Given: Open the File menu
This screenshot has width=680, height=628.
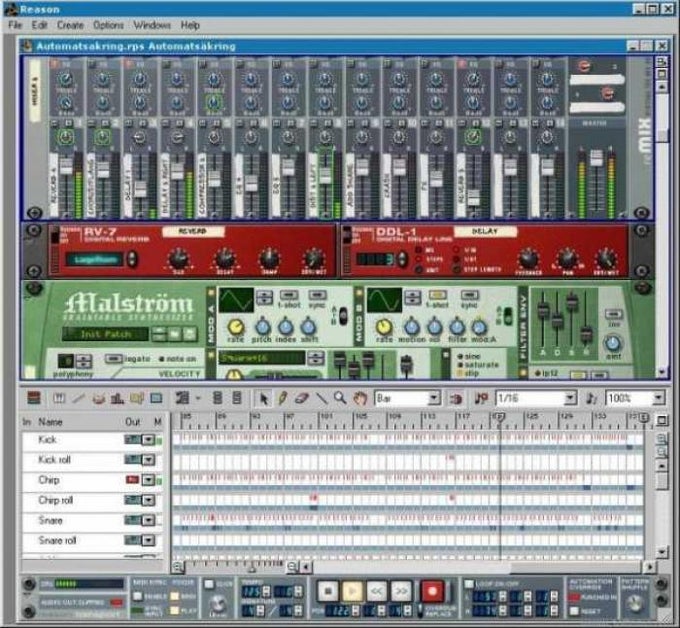Looking at the screenshot, I should tap(15, 25).
